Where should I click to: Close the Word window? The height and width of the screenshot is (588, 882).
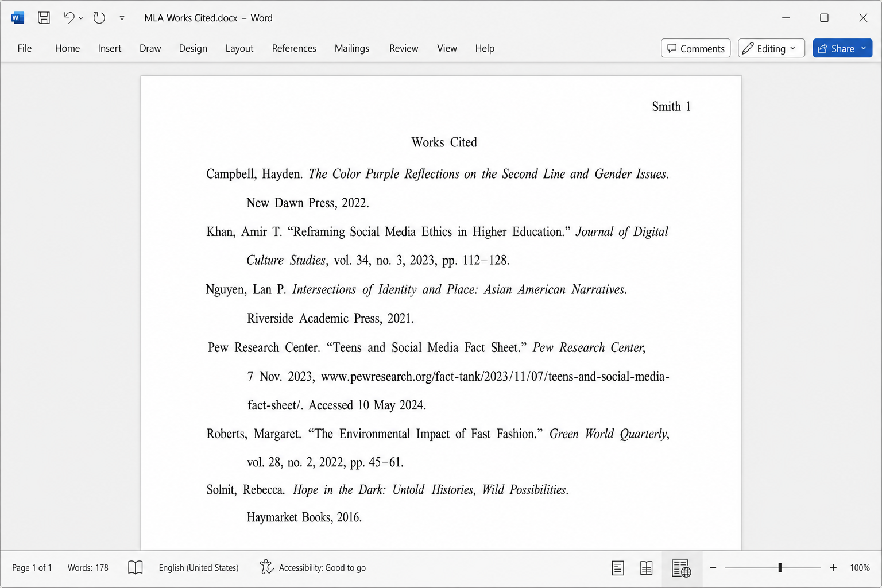pos(863,18)
